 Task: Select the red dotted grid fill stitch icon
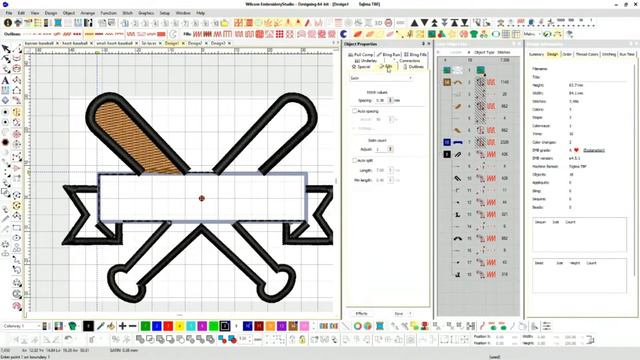pos(280,34)
